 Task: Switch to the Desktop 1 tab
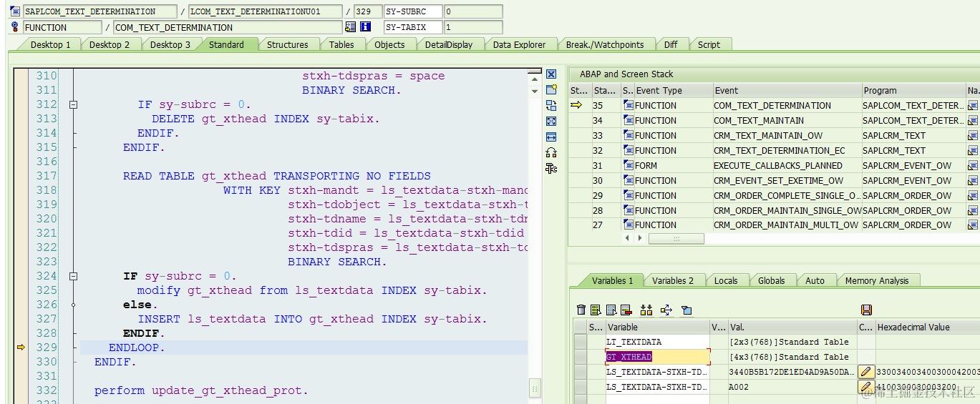50,44
